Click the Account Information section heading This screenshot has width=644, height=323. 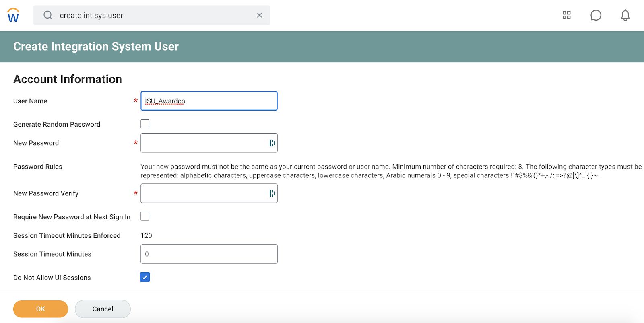(68, 79)
